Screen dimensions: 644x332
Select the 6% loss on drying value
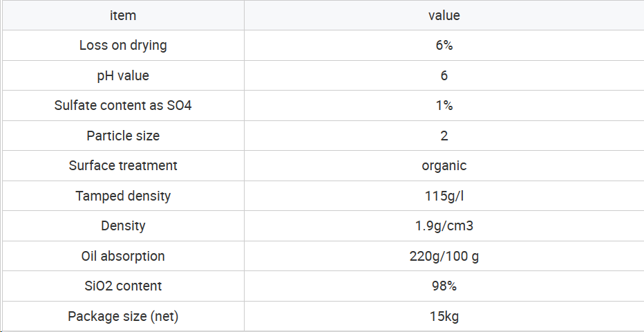coord(444,45)
